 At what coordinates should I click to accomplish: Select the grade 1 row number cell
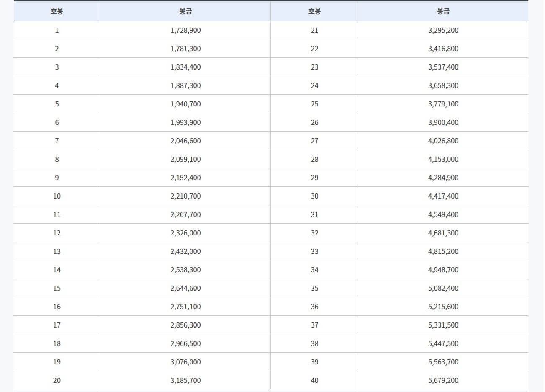pyautogui.click(x=57, y=30)
